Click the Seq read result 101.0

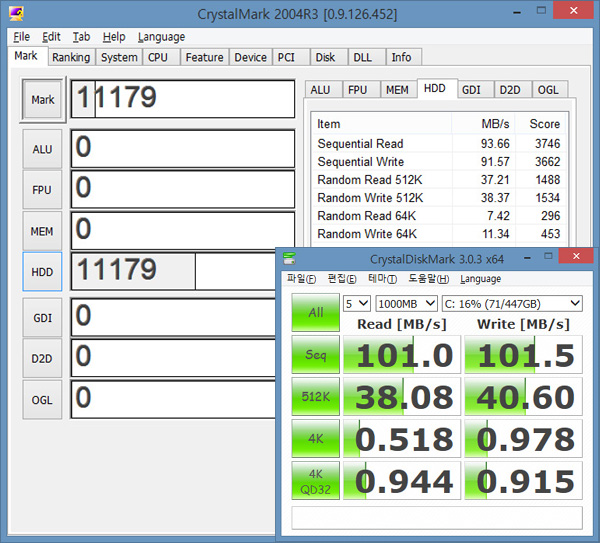(402, 354)
